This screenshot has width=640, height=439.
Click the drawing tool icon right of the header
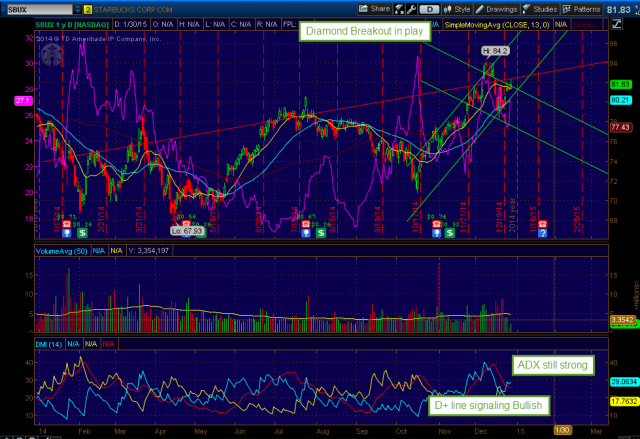point(616,24)
